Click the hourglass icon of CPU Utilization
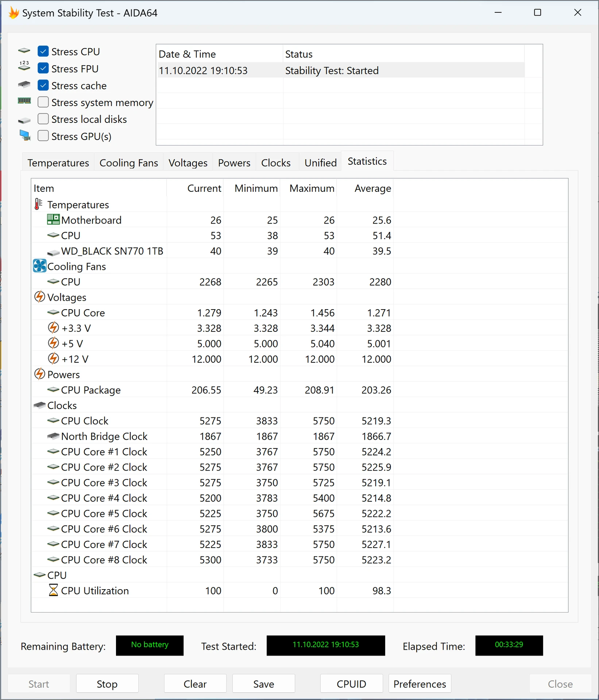Viewport: 599px width, 700px height. click(53, 590)
